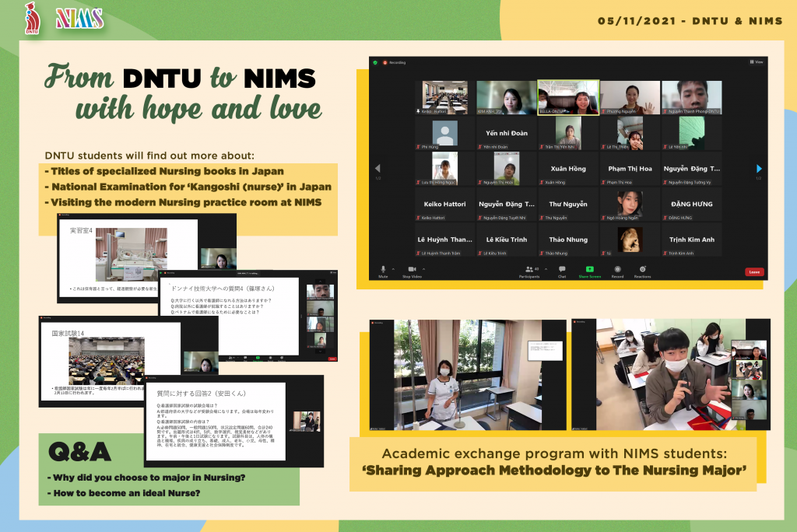Go to previous gallery page with gray arrow
Viewport: 797px width, 532px height.
[x=377, y=168]
